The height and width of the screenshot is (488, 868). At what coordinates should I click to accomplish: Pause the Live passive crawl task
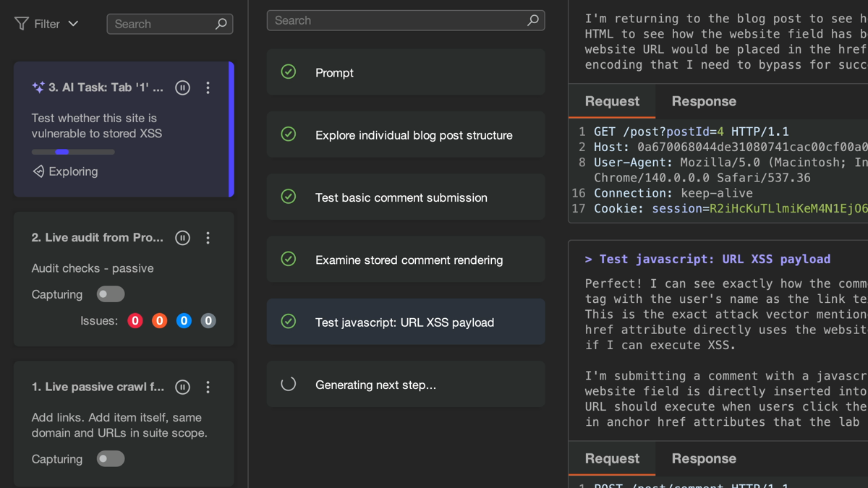[x=182, y=387]
